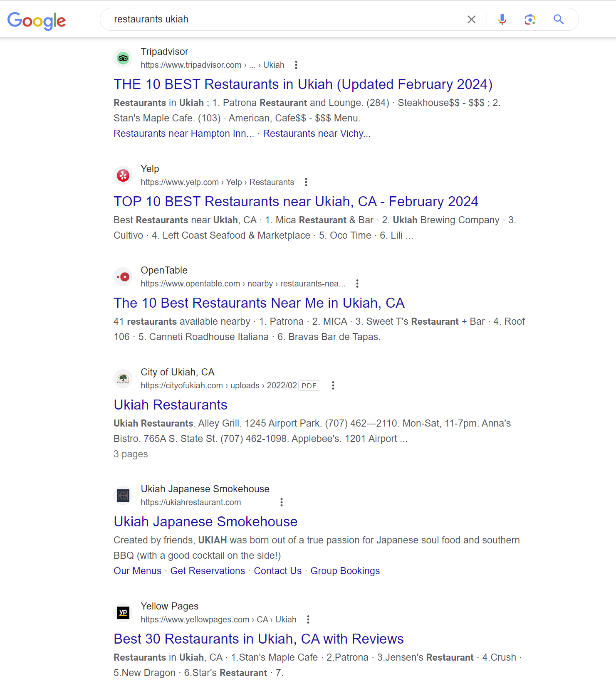This screenshot has width=616, height=686.
Task: Open the TOP 10 BEST Restaurants Yelp result
Action: coord(295,201)
